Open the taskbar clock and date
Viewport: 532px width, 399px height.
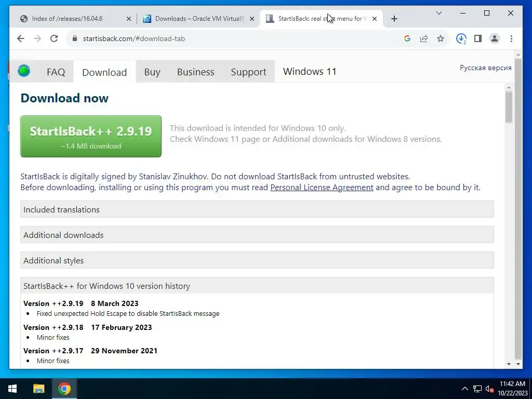click(513, 389)
